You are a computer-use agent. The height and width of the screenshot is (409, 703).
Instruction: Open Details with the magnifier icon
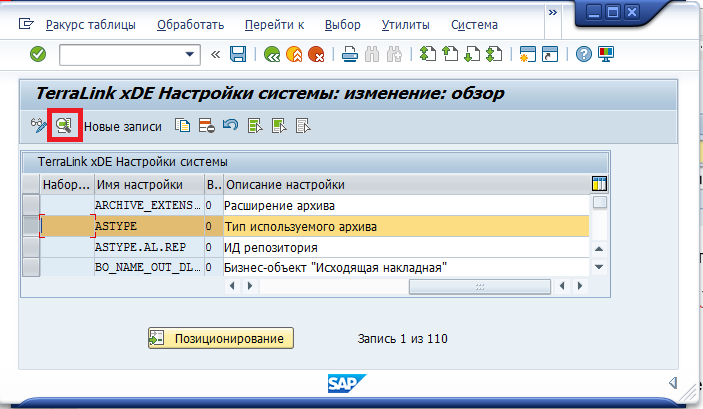[63, 126]
